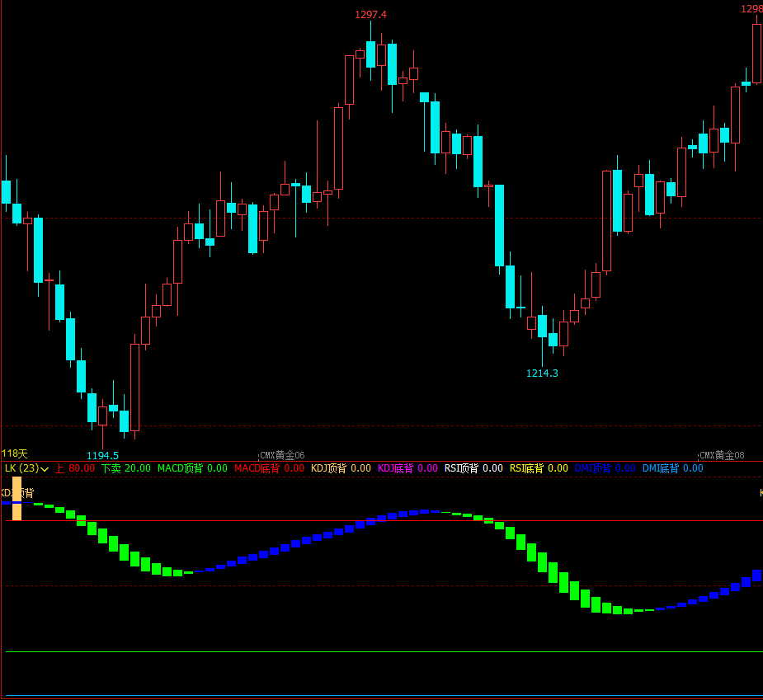Select the RSI顶背 0.00 value
Viewport: 763px width, 700px height.
point(473,468)
